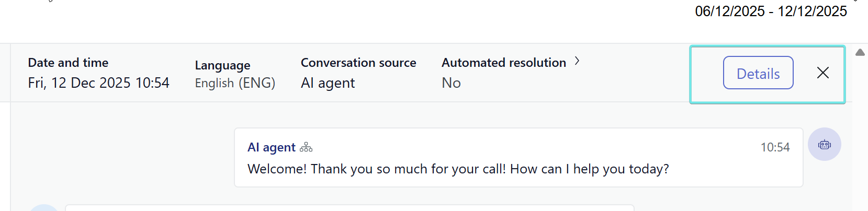Viewport: 868px width, 211px height.
Task: Click the Fri, 12 Dec 2025 10:54 value
Action: click(x=99, y=83)
